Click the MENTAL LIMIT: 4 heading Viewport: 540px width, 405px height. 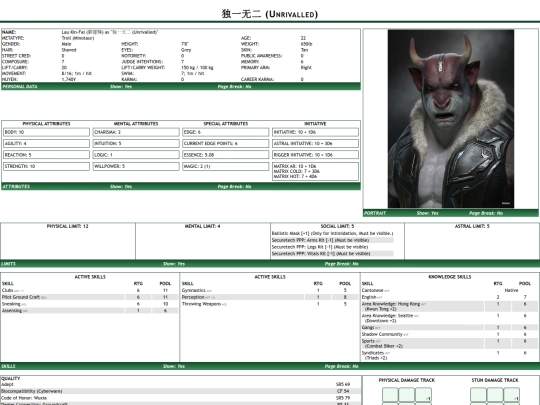(x=202, y=226)
